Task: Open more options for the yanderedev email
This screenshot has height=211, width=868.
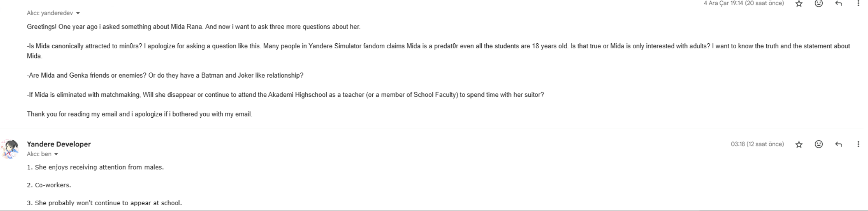Action: (x=858, y=4)
